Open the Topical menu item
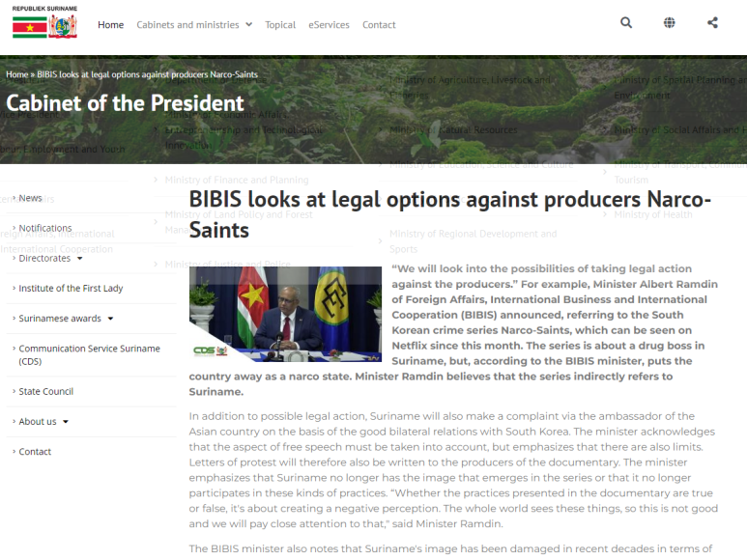 point(280,25)
